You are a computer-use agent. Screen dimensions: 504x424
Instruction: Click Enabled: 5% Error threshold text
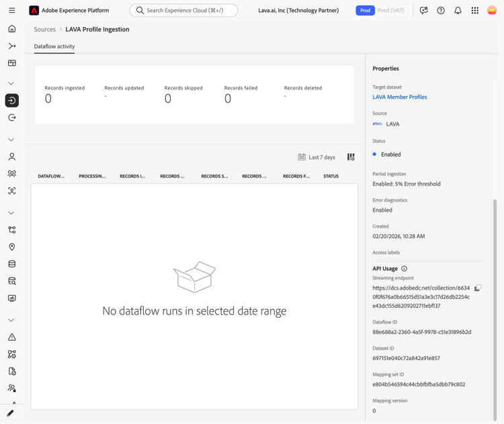pos(407,184)
